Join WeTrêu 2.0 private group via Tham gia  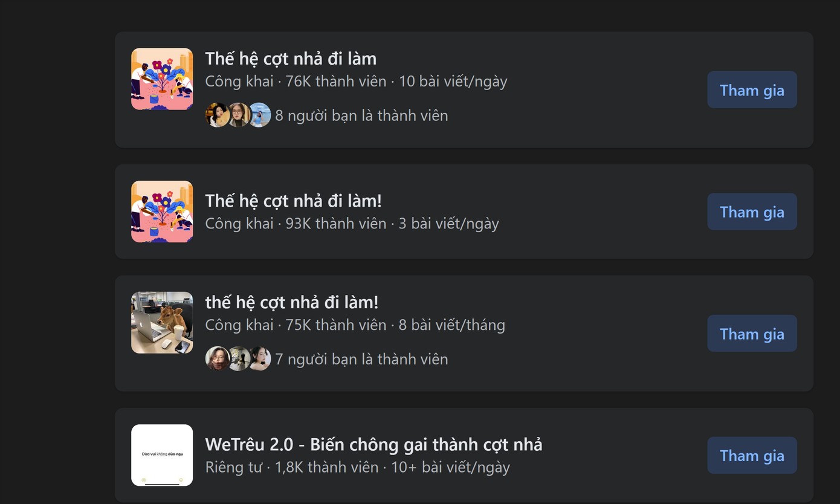(x=752, y=456)
